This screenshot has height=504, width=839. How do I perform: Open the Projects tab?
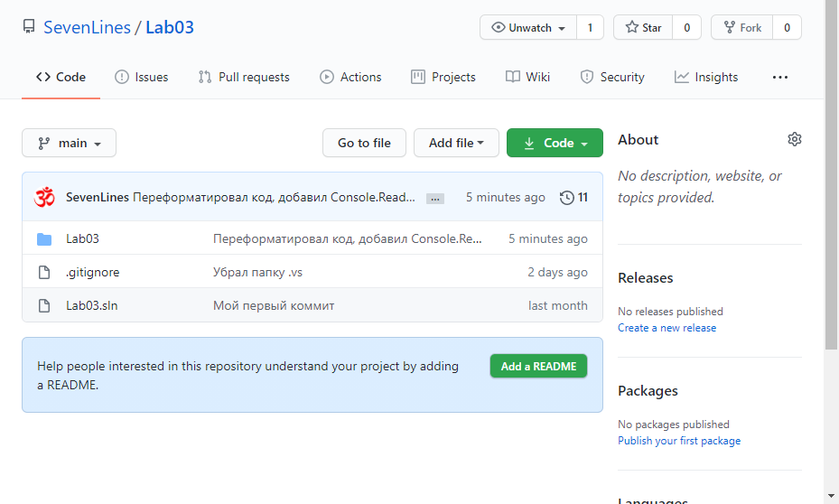point(443,77)
